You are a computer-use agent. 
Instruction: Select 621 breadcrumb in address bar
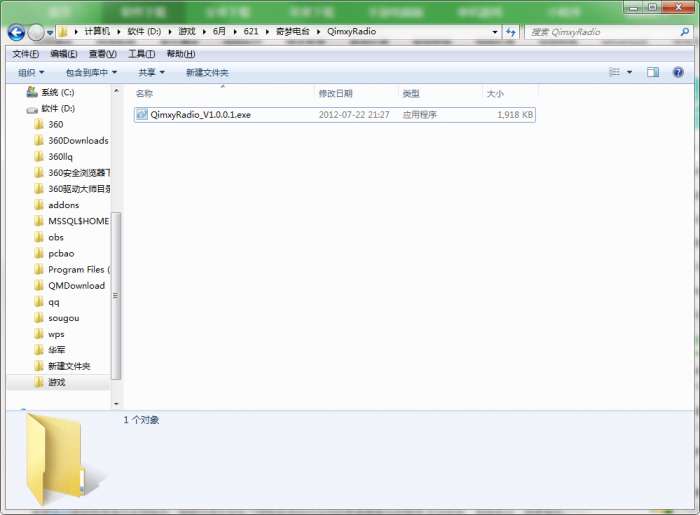pyautogui.click(x=250, y=31)
